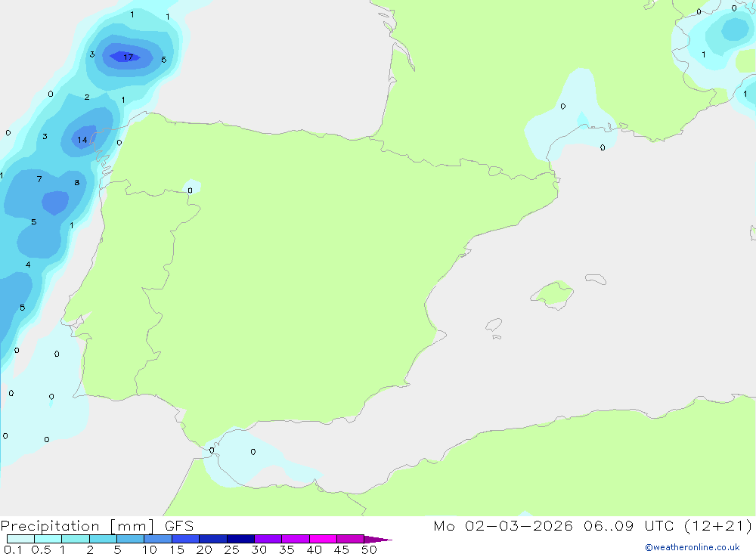Click the '25' legend scale label
This screenshot has width=756, height=554.
231,549
